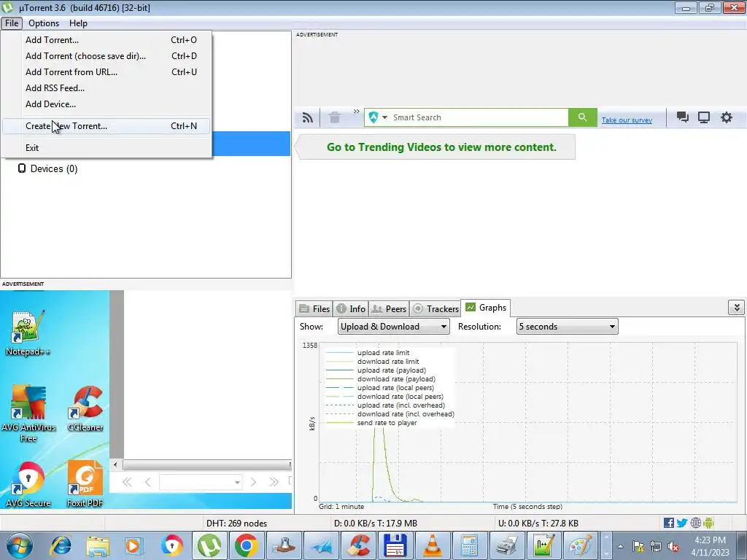The height and width of the screenshot is (560, 747).
Task: Click the Notepad++ desktop icon
Action: (x=28, y=332)
